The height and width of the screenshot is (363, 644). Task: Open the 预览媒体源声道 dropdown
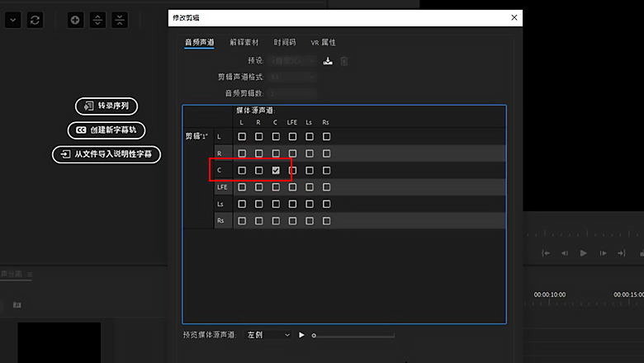pyautogui.click(x=268, y=335)
